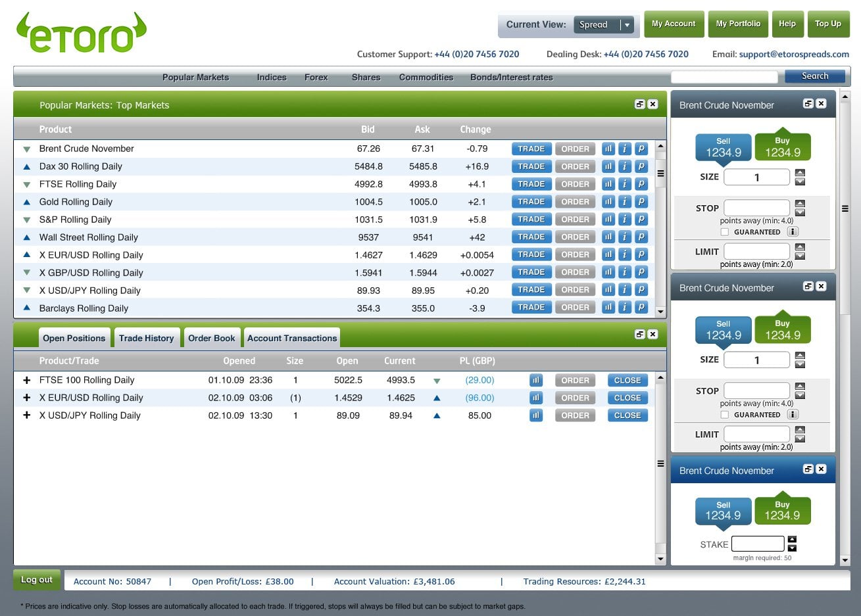The height and width of the screenshot is (616, 861).
Task: Enable GUARANTEED stop in the middle trade ticket
Action: 724,415
